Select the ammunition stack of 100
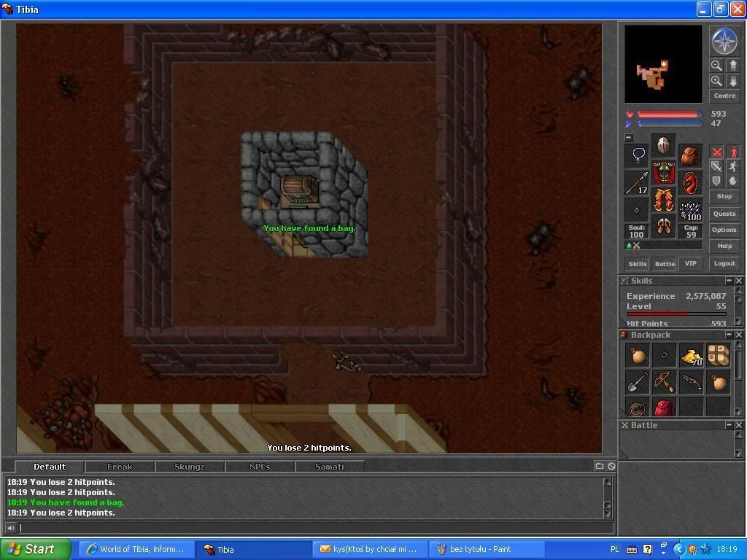 (690, 210)
